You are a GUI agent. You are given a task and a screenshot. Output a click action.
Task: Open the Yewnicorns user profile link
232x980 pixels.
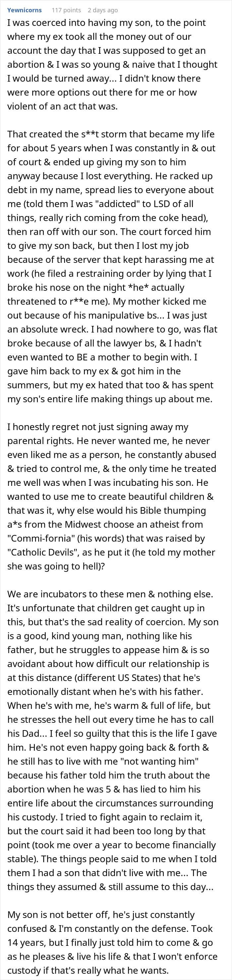pos(25,10)
